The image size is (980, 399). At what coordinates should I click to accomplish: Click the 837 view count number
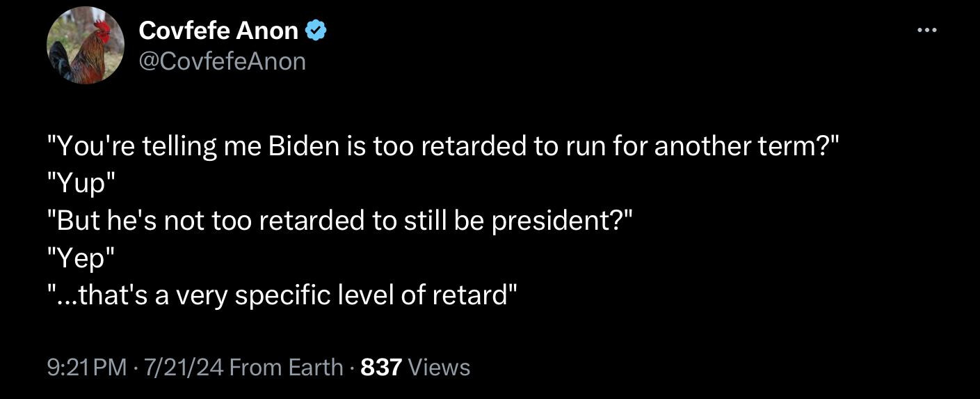pyautogui.click(x=382, y=367)
